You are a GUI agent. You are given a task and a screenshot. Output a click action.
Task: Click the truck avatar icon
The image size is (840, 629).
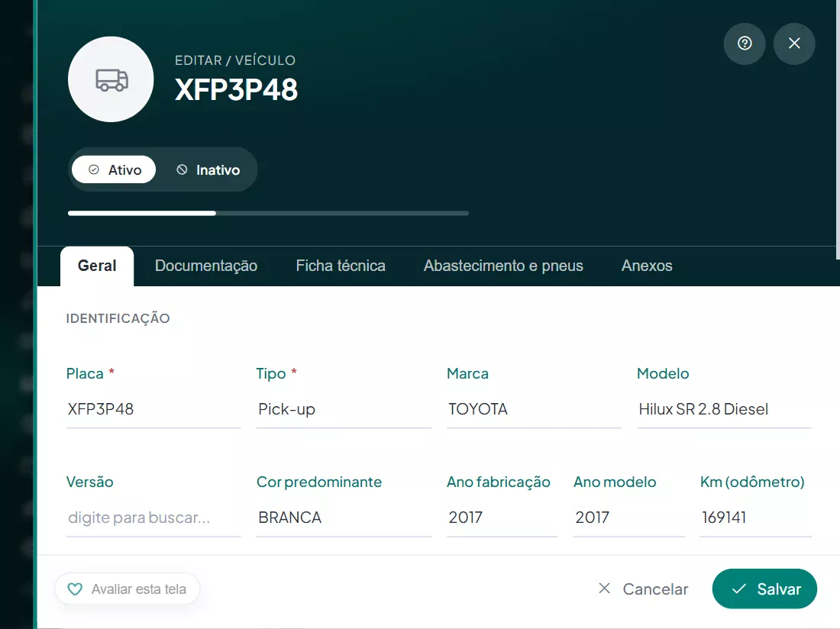point(111,79)
